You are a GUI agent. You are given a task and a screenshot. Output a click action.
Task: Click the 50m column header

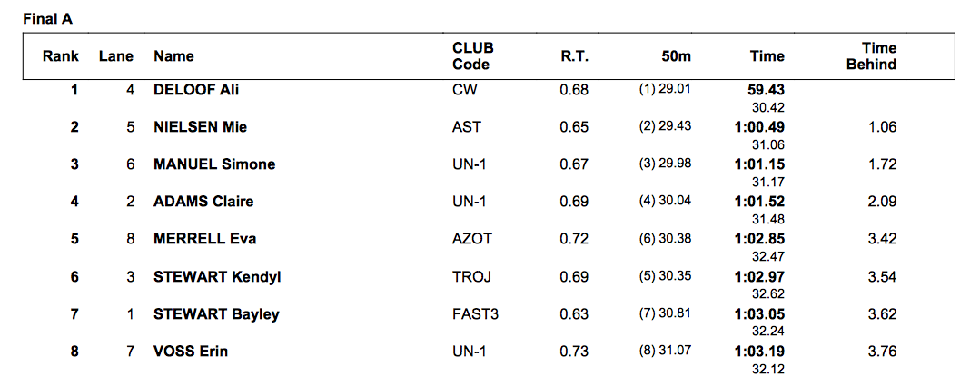(x=677, y=56)
